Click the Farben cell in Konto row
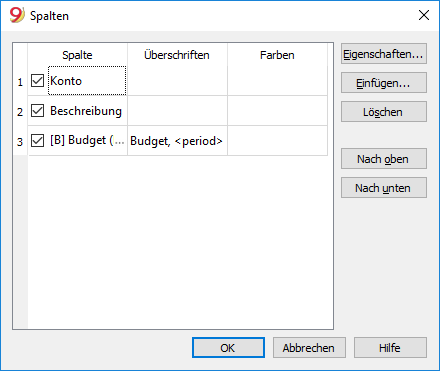The image size is (440, 371). click(x=277, y=81)
